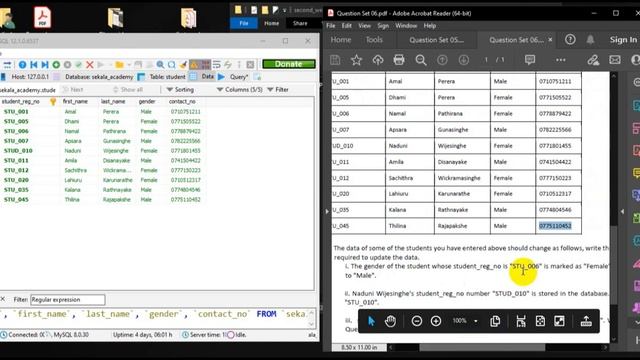This screenshot has width=640, height=360.
Task: Click Sign In in Acrobat
Action: 623,40
